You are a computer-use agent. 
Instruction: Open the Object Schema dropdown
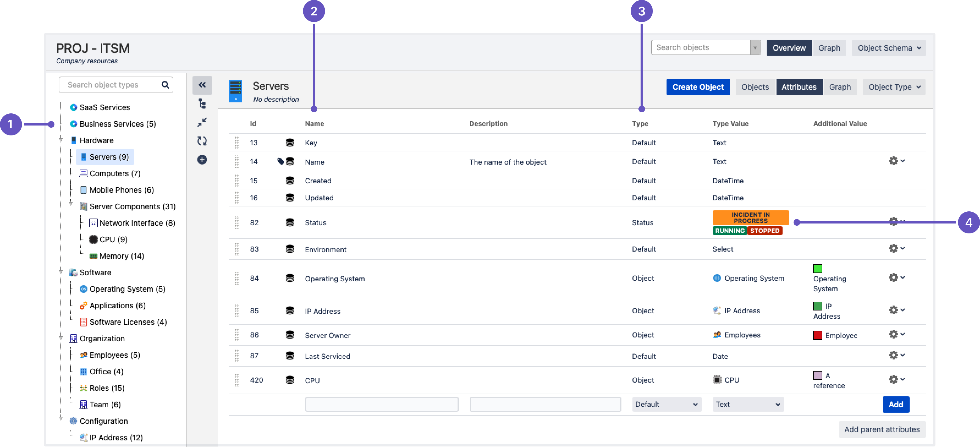(889, 48)
